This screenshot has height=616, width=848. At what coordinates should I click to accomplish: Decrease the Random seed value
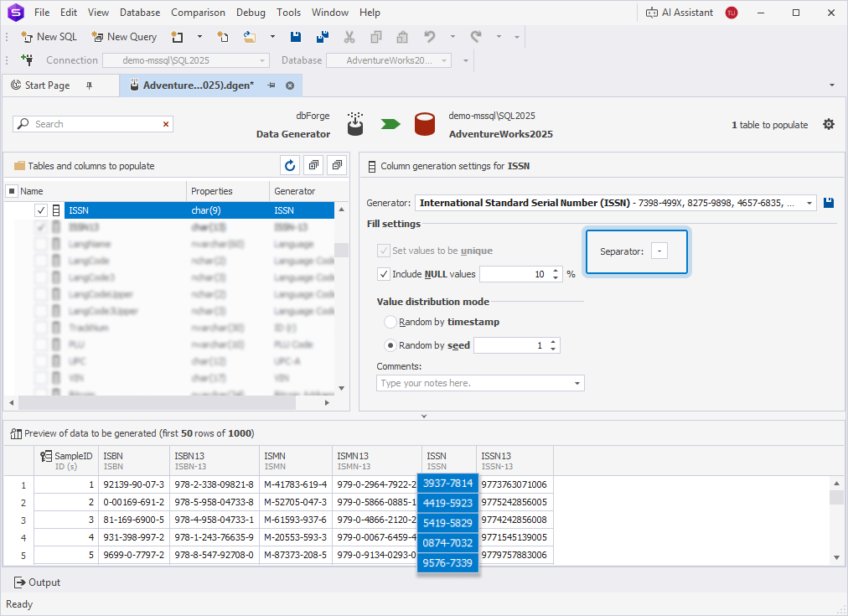click(x=553, y=349)
